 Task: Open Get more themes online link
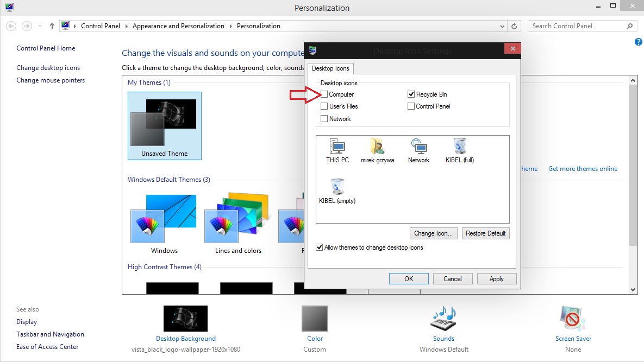pos(583,168)
